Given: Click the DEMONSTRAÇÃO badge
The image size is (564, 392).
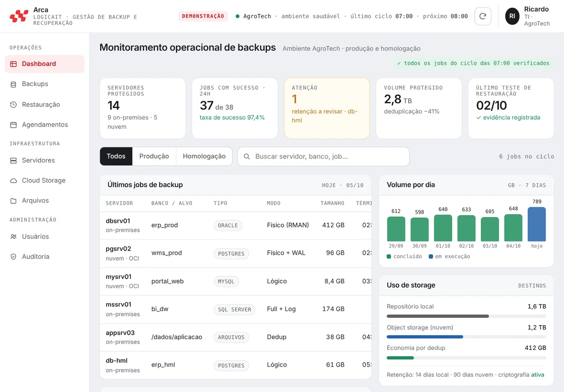Looking at the screenshot, I should 203,16.
